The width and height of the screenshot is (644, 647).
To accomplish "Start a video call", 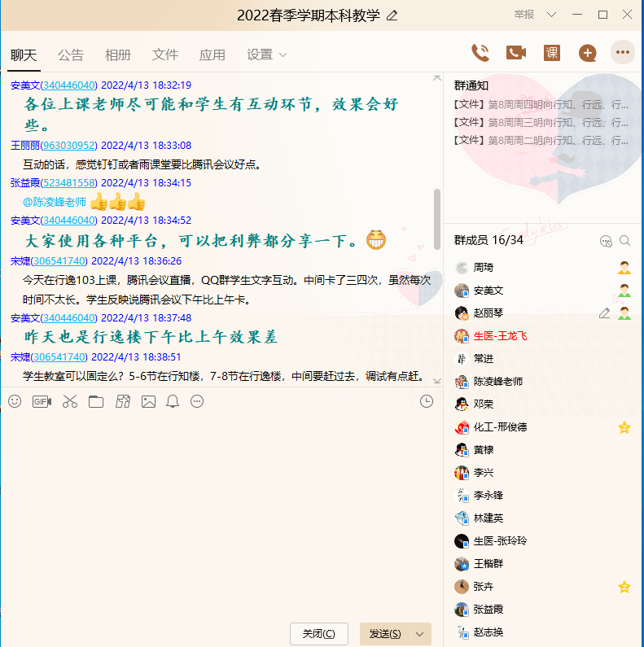I will (x=515, y=53).
